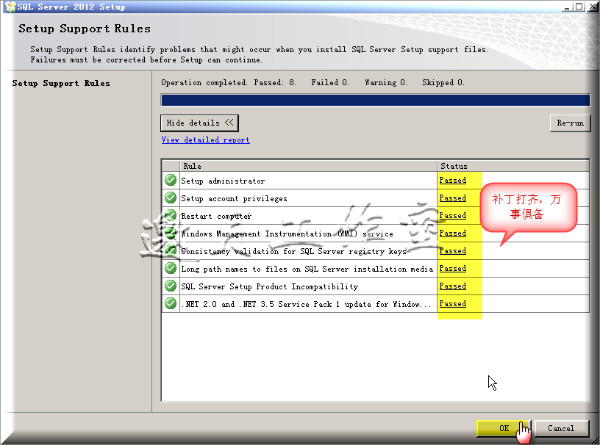Select Windows Management Instrumentation service rule text
The height and width of the screenshot is (445, 600).
tap(287, 234)
